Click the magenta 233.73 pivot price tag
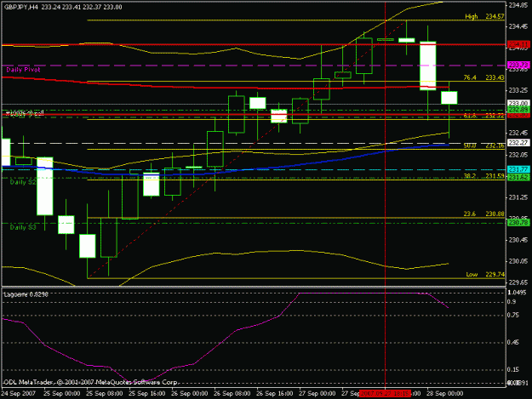The width and height of the screenshot is (532, 399). (518, 65)
